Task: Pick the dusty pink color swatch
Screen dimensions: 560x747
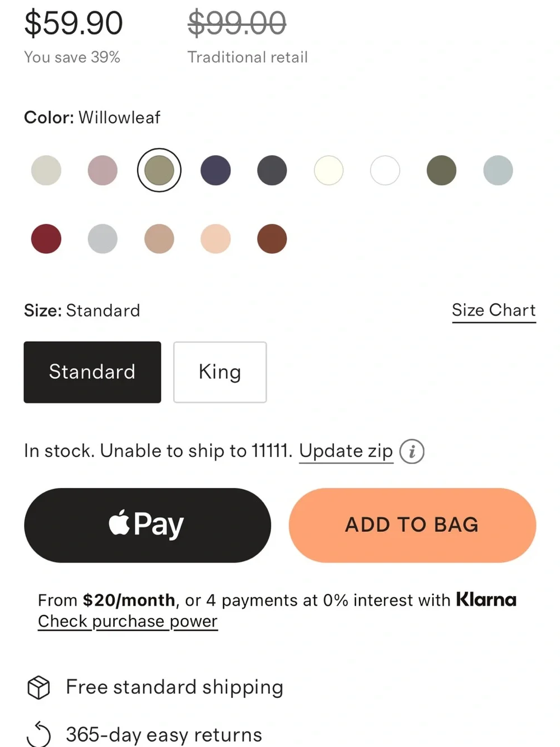Action: 102,170
